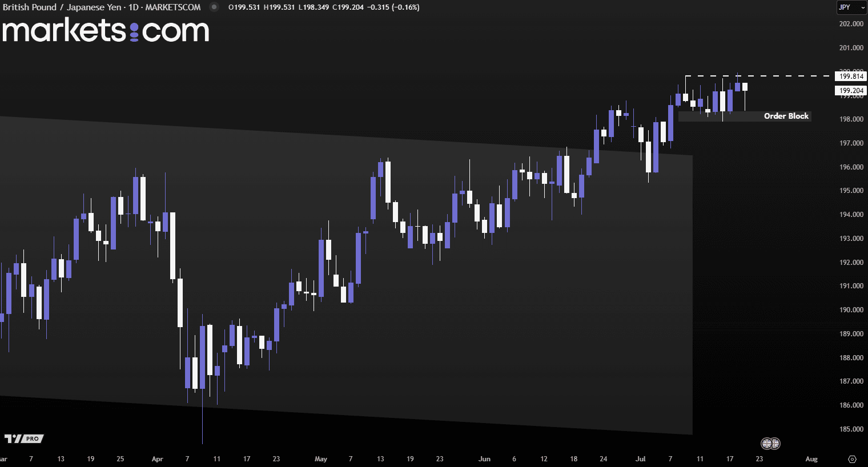Open chart settings hexagon gear icon
This screenshot has height=467, width=868.
tap(852, 459)
